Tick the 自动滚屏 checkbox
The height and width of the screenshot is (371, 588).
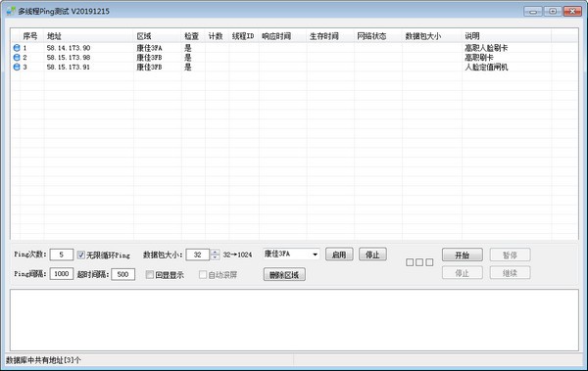(203, 275)
